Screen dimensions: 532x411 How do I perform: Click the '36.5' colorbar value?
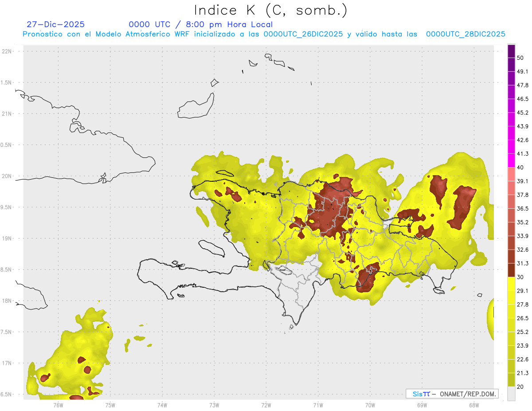[523, 208]
